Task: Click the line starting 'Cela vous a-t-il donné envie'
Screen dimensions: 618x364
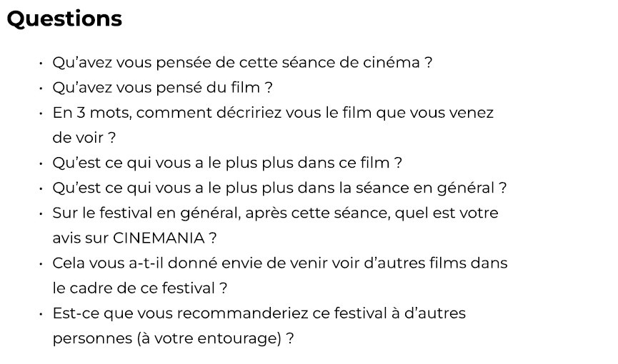Action: pos(279,263)
